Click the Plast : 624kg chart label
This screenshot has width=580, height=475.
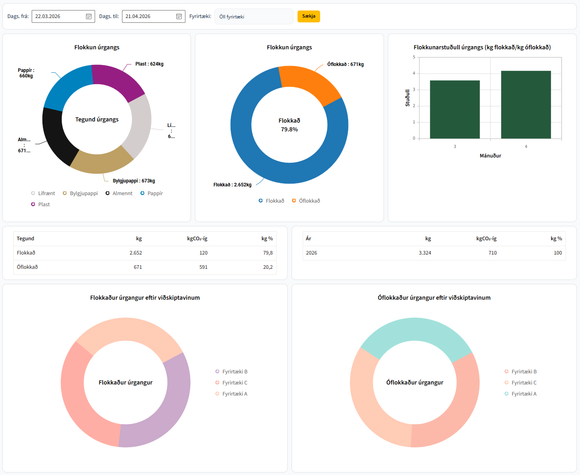pyautogui.click(x=149, y=64)
